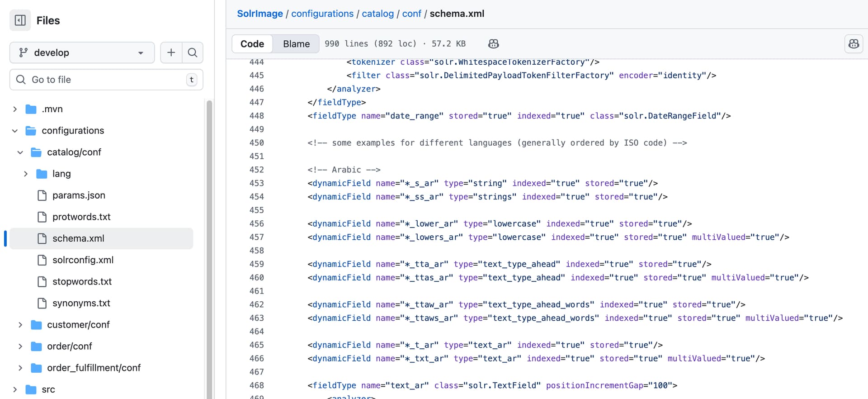Open the develop branch dropdown
Viewport: 868px width, 399px height.
point(82,52)
